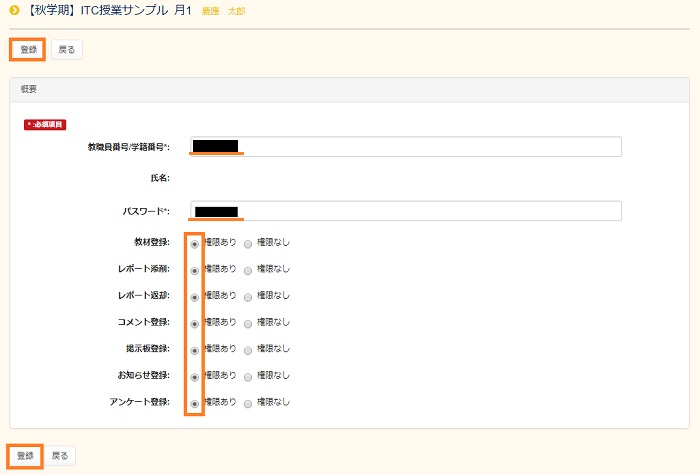Select 権限あり for お知らせ登録
700x475 pixels.
tap(194, 376)
